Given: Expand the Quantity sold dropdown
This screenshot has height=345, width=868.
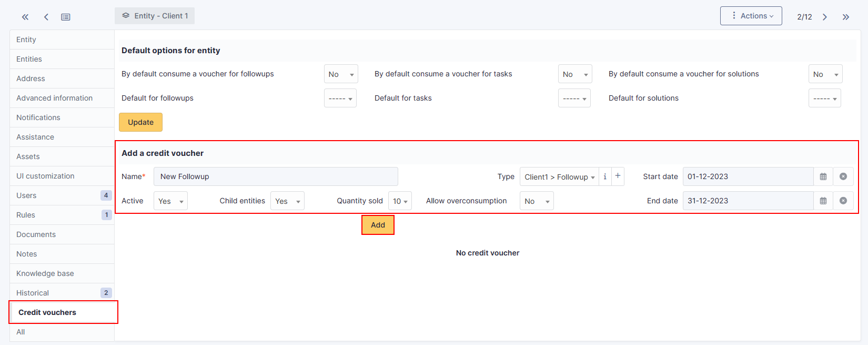Looking at the screenshot, I should pos(400,201).
